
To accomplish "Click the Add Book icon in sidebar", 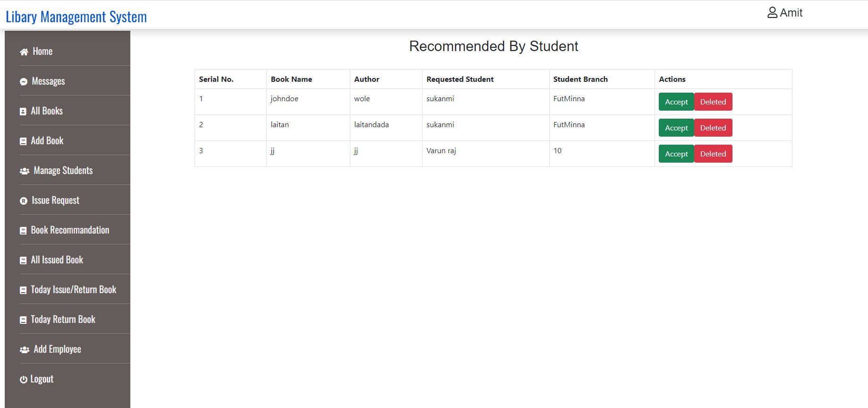I will (23, 141).
